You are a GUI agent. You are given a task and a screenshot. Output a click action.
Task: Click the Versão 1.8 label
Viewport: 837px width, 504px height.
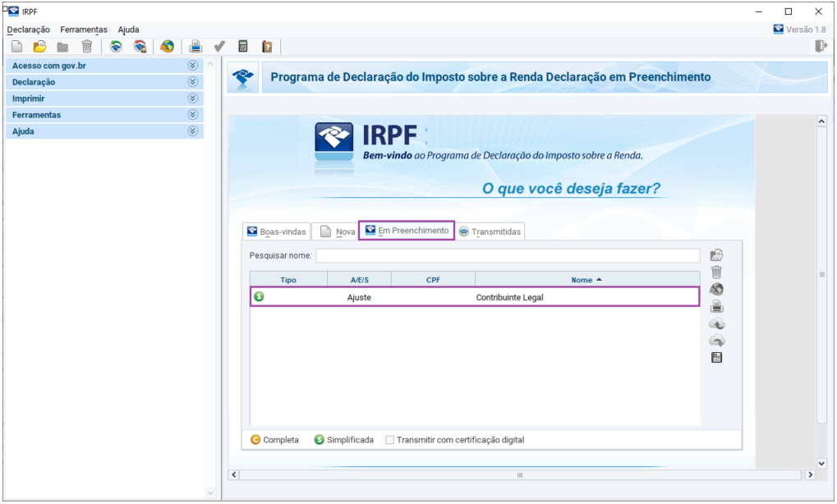[806, 30]
